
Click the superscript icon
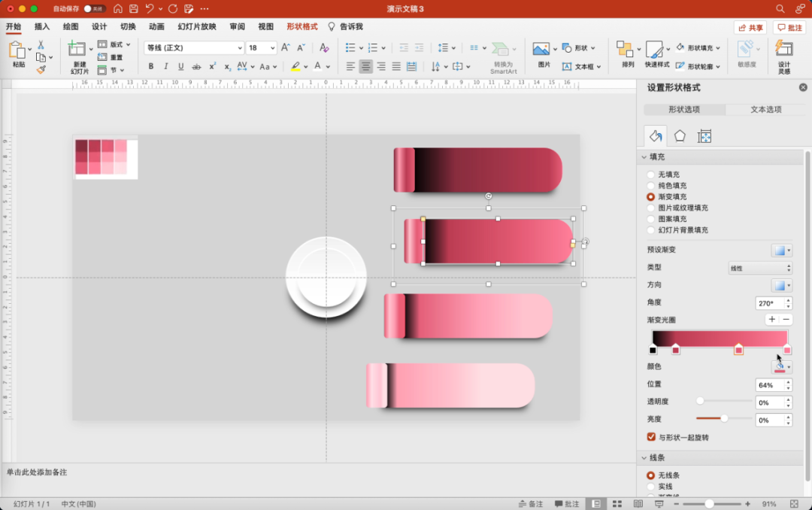(212, 66)
